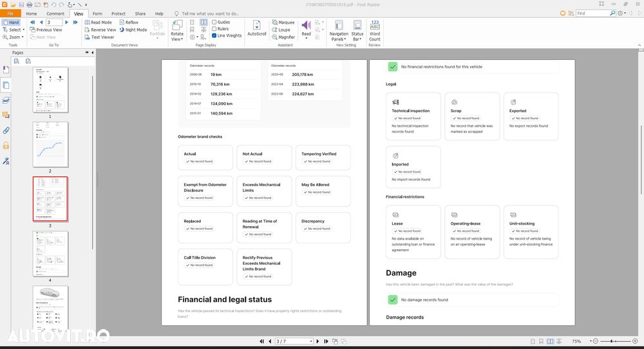Screen dimensions: 644x349
Task: Go to first page in ribbon
Action: pos(32,22)
